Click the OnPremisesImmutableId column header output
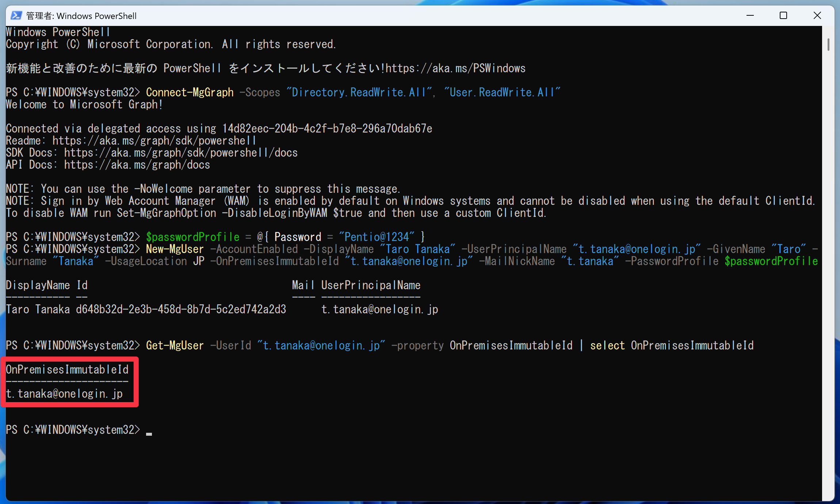This screenshot has width=840, height=504. [x=67, y=370]
